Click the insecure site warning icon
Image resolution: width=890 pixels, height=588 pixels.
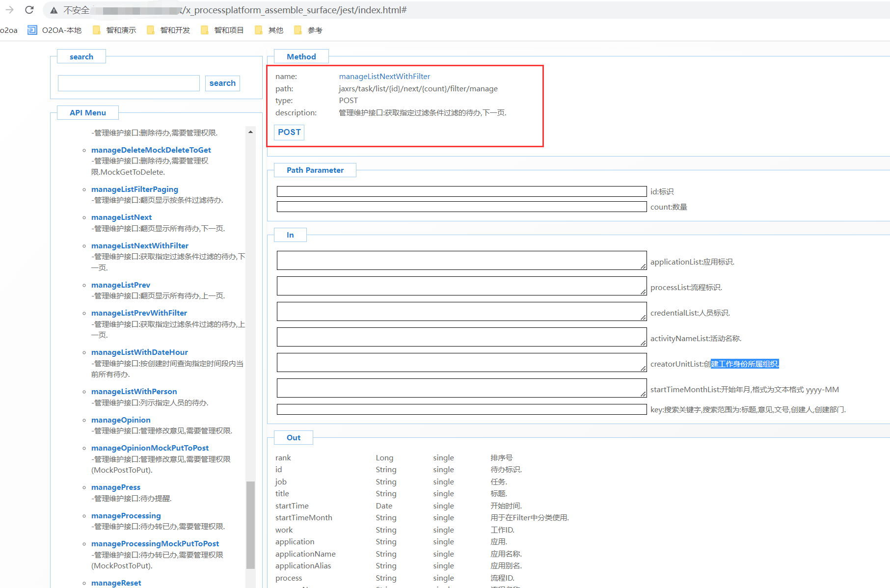pyautogui.click(x=54, y=10)
